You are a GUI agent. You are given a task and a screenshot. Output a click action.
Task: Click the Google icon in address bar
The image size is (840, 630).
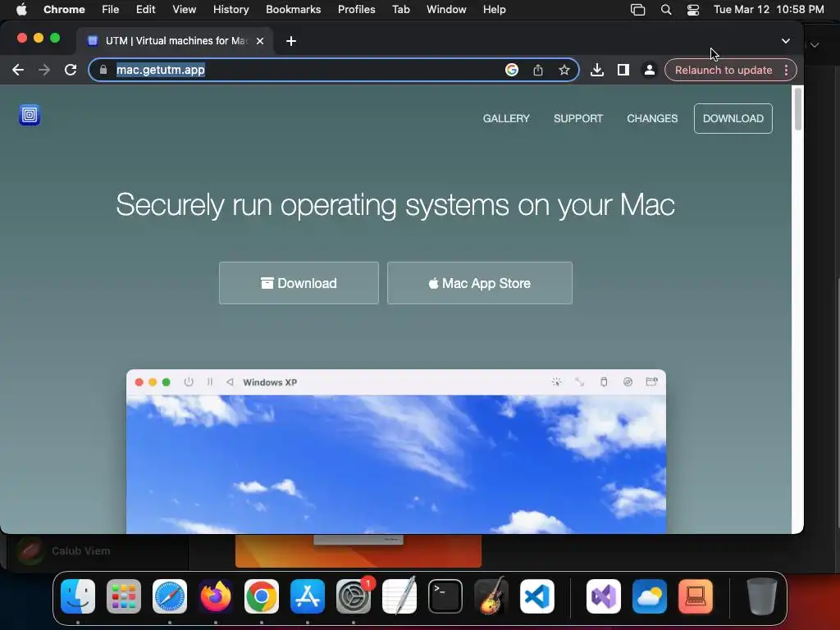pos(512,71)
